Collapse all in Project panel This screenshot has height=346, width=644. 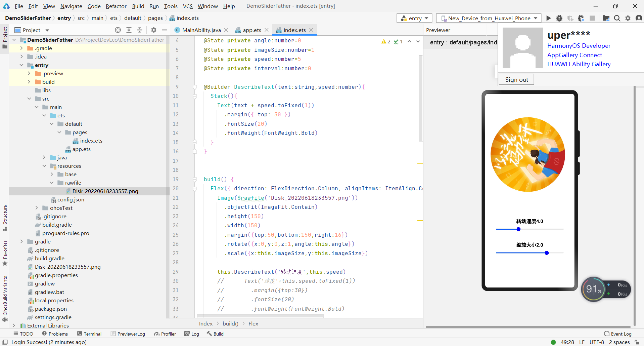pos(140,30)
